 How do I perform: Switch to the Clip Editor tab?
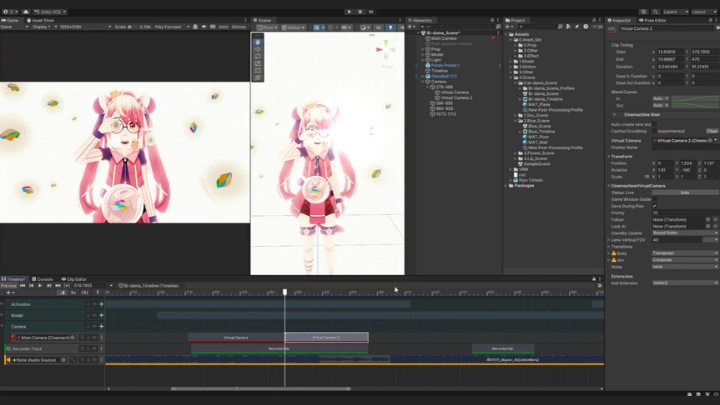click(74, 279)
